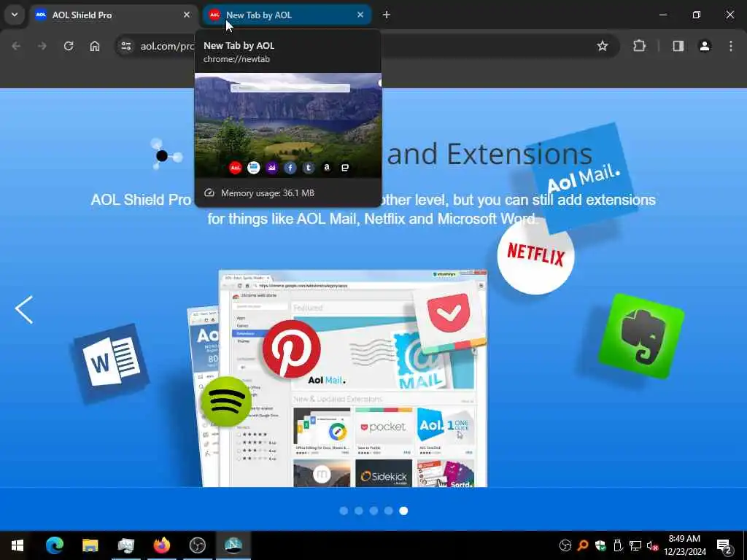Screen dimensions: 747x560
Task: Open the home page button
Action: pos(95,46)
